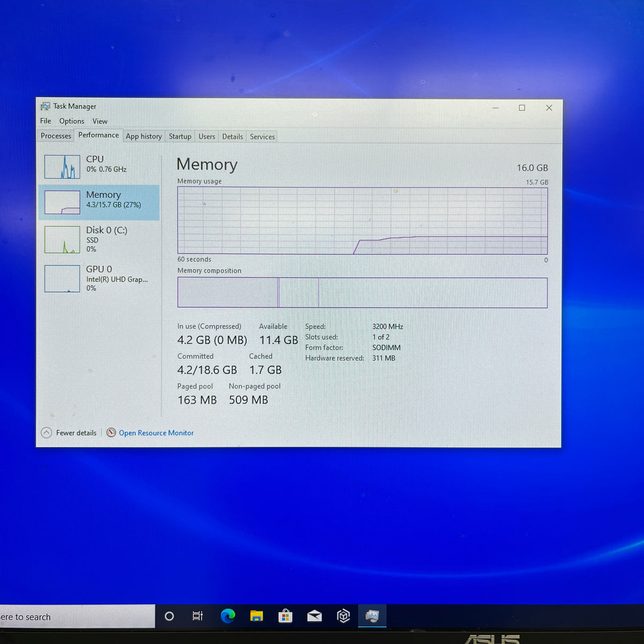
Task: Click the taskbar search box
Action: click(x=77, y=617)
